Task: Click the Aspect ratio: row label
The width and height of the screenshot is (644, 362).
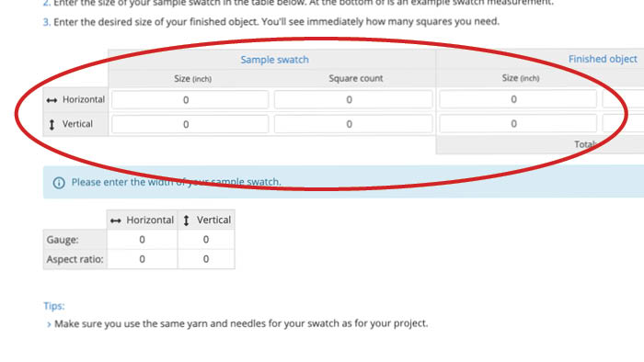Action: (x=75, y=259)
